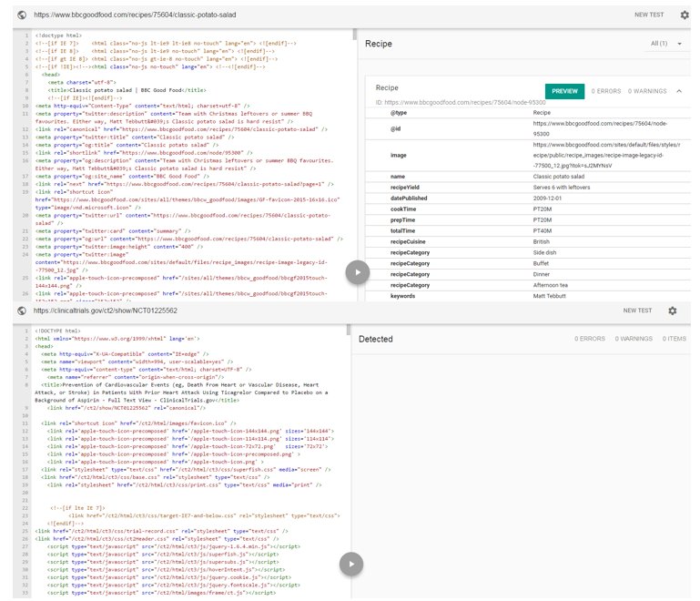Click the Detected heading
The height and width of the screenshot is (601, 700).
tap(375, 339)
